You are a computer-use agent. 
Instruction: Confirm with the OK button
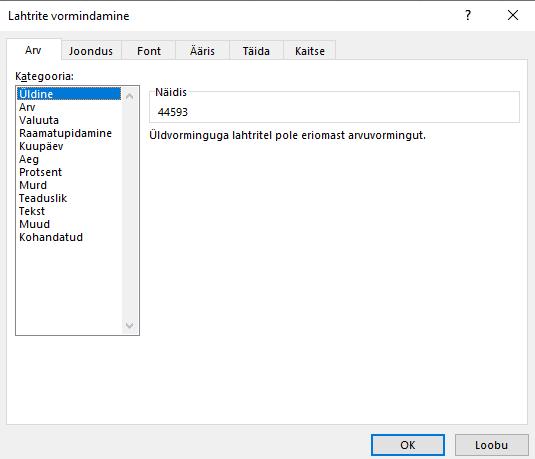tap(408, 445)
